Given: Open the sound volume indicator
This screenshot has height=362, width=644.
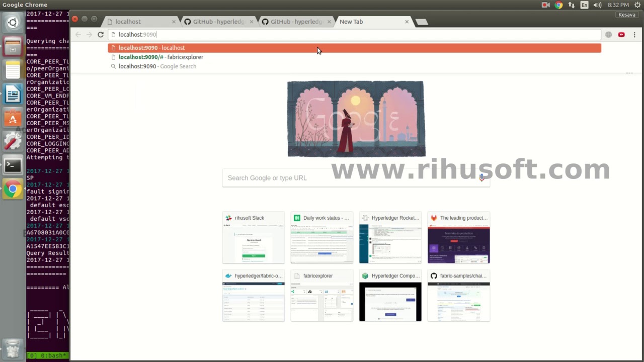Looking at the screenshot, I should [x=597, y=5].
